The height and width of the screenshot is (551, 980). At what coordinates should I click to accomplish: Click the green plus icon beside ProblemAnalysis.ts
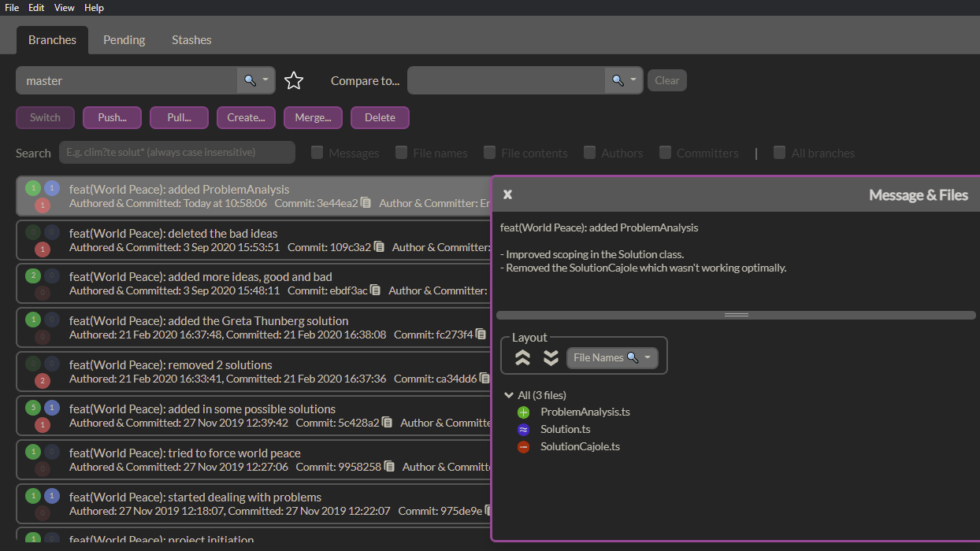tap(523, 412)
